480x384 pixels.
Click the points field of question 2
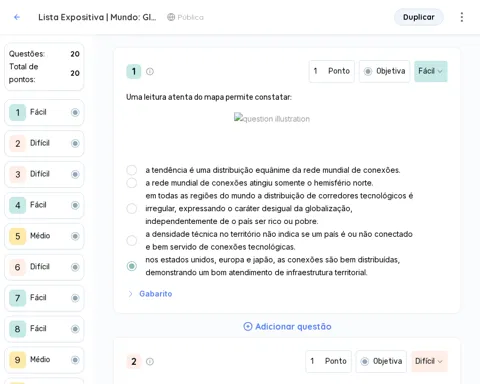(x=328, y=361)
